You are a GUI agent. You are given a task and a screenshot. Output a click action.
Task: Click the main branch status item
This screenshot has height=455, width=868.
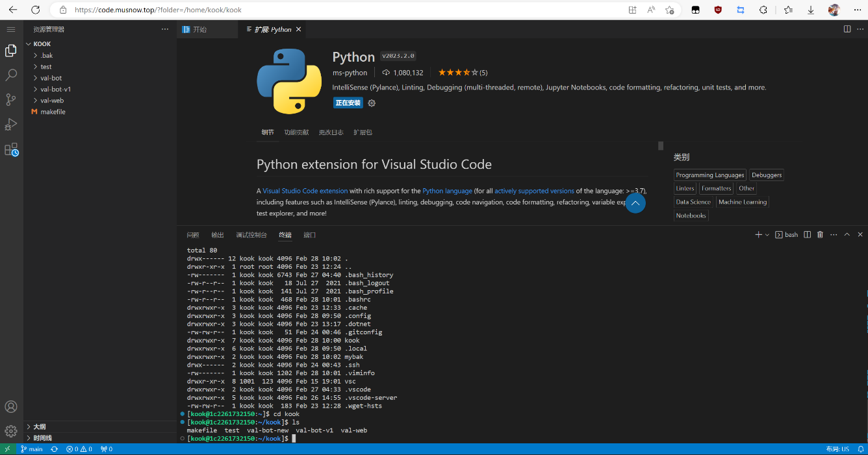(x=31, y=449)
